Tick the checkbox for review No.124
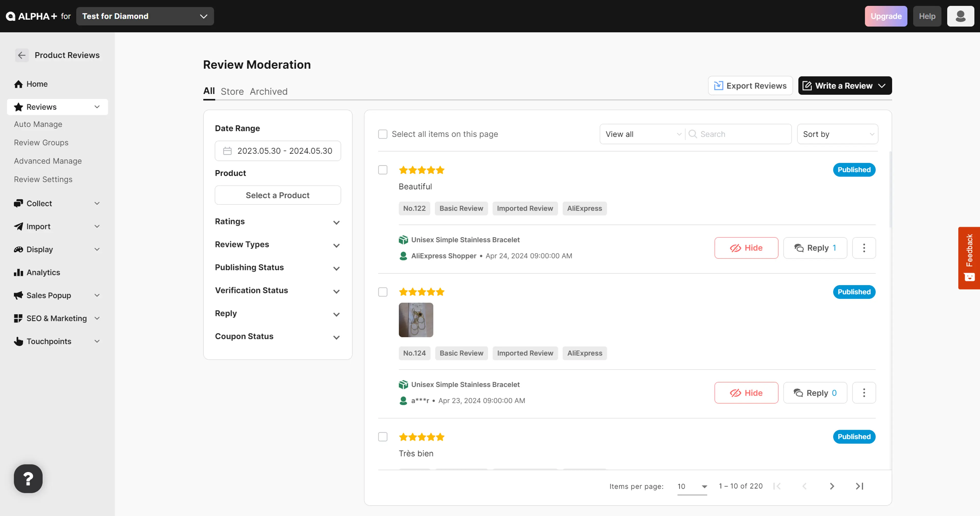The image size is (980, 516). click(382, 292)
